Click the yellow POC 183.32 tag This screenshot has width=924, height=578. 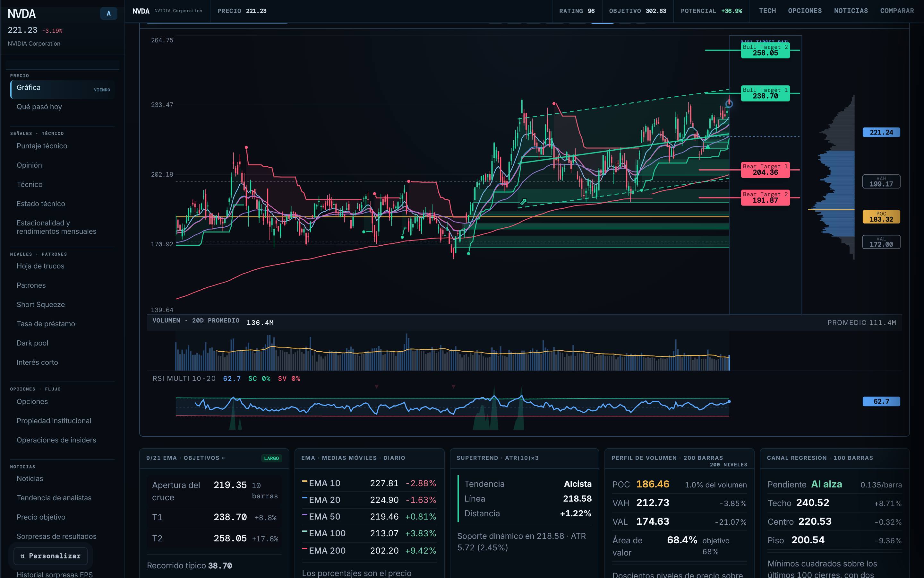click(x=881, y=217)
